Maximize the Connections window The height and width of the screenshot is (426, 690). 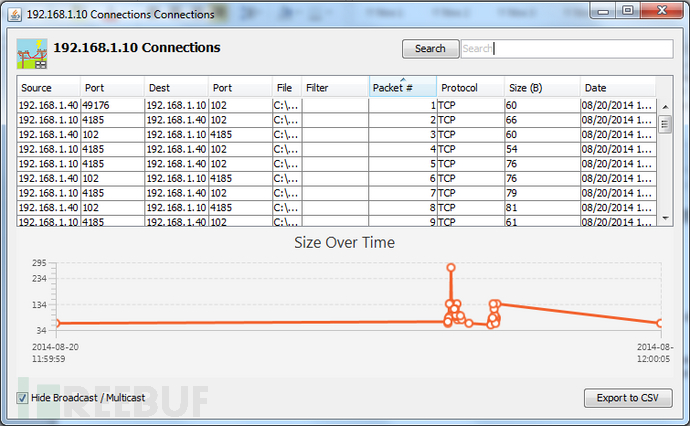(628, 11)
